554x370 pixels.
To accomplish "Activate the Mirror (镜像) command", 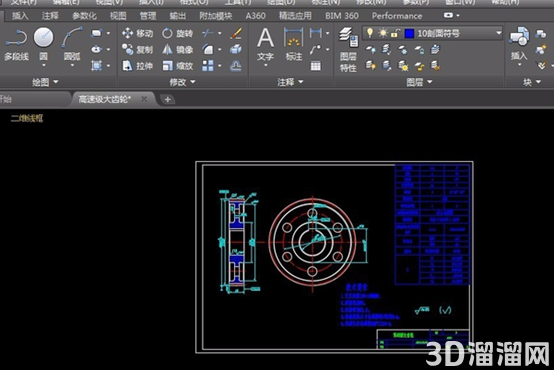I will coord(177,49).
